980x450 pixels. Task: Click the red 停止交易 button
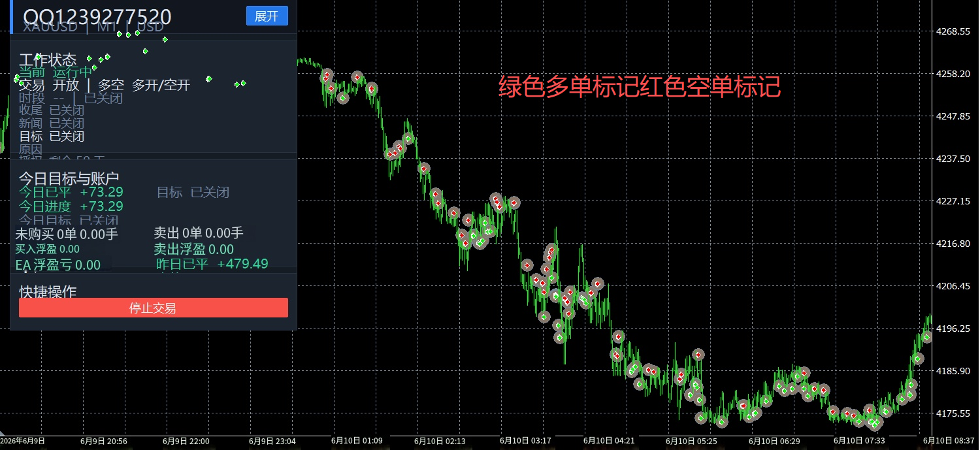tap(154, 308)
